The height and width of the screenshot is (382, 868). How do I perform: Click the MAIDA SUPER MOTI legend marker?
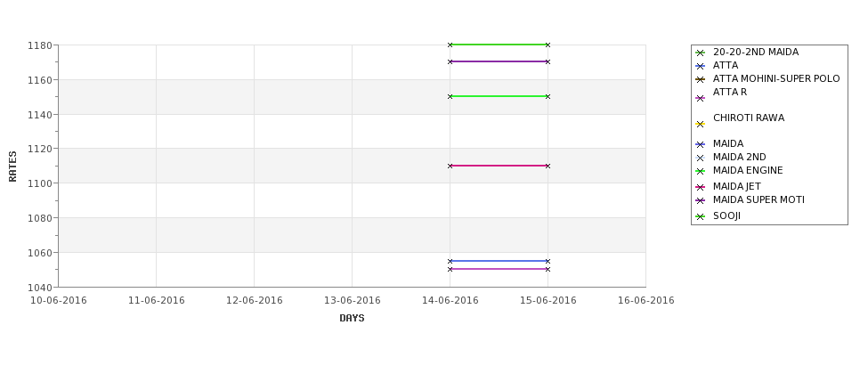tap(700, 201)
